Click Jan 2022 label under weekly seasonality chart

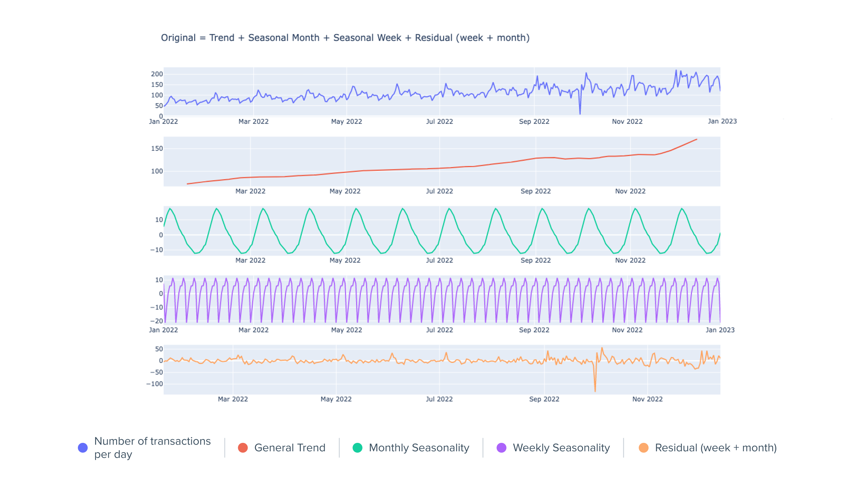163,330
